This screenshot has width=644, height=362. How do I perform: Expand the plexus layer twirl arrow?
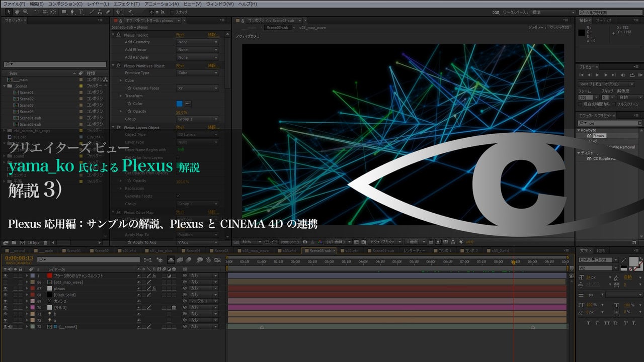click(x=27, y=289)
